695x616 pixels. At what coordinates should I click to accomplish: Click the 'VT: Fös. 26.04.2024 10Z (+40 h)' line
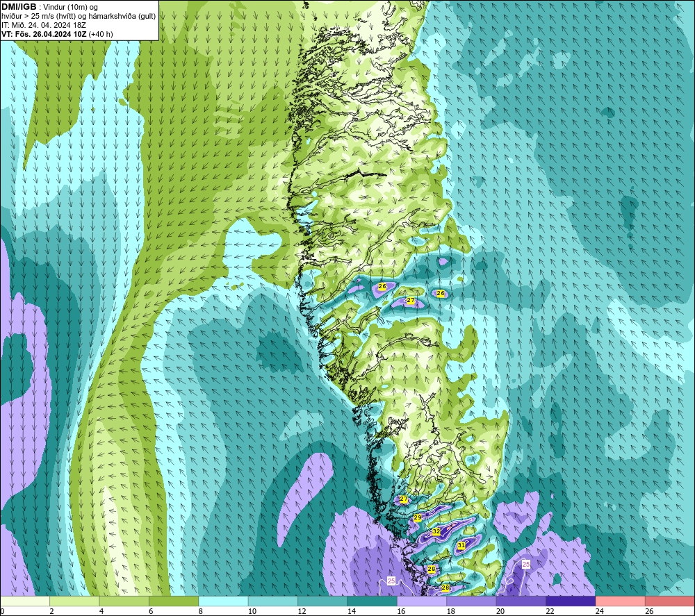pos(57,33)
